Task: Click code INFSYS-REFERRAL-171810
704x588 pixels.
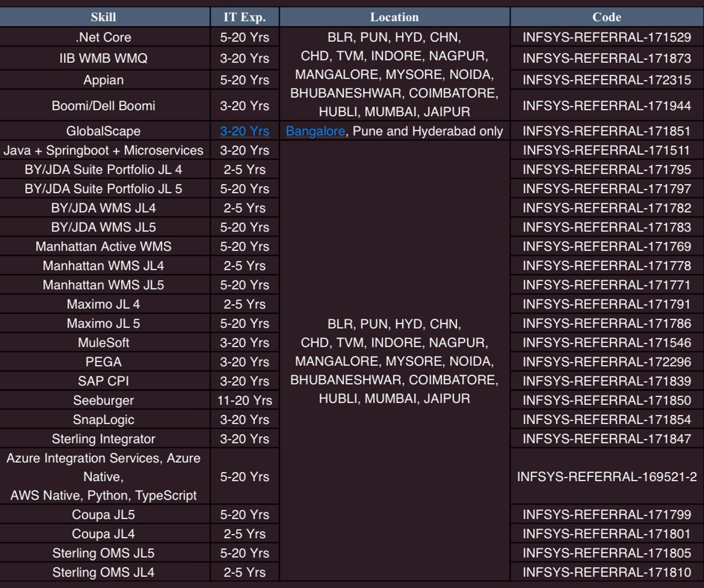Action: coord(607,572)
